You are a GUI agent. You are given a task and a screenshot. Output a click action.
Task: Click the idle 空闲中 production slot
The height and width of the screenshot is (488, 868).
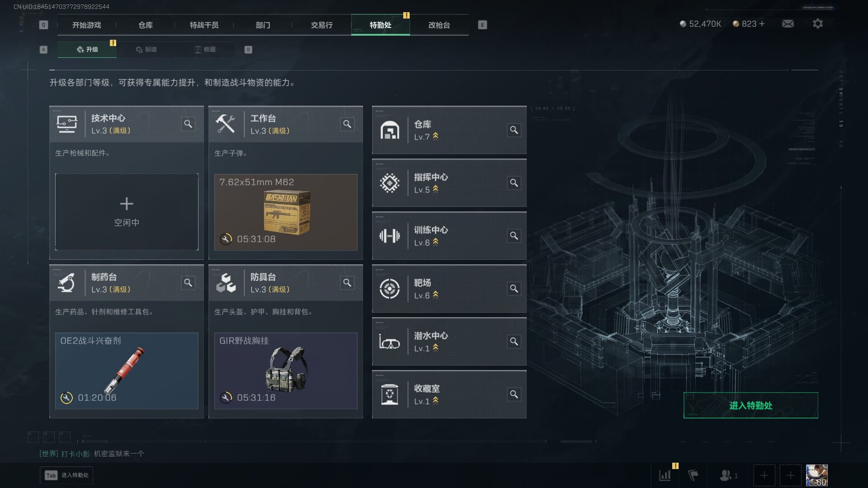pos(127,212)
